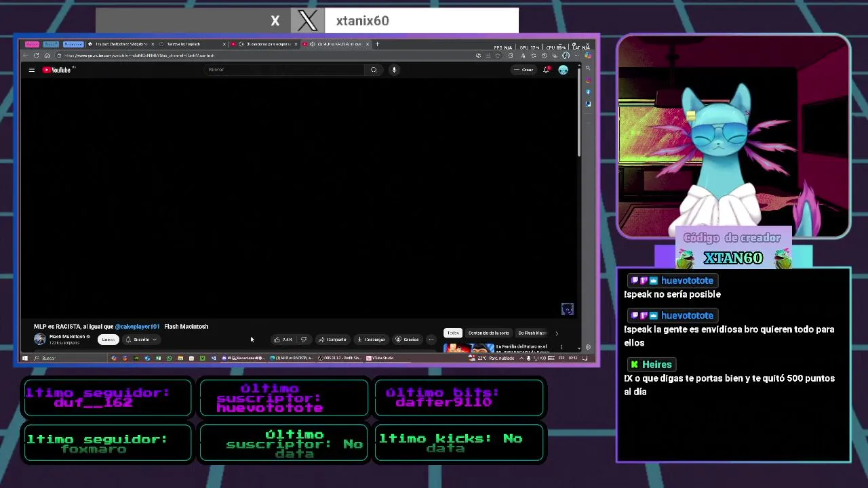Click the @cakeplayer101 mention in title
This screenshot has width=868, height=488.
point(137,327)
